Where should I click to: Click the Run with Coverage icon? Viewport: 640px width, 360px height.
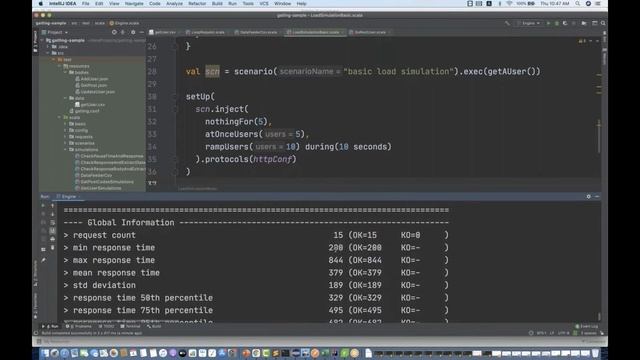pyautogui.click(x=565, y=23)
